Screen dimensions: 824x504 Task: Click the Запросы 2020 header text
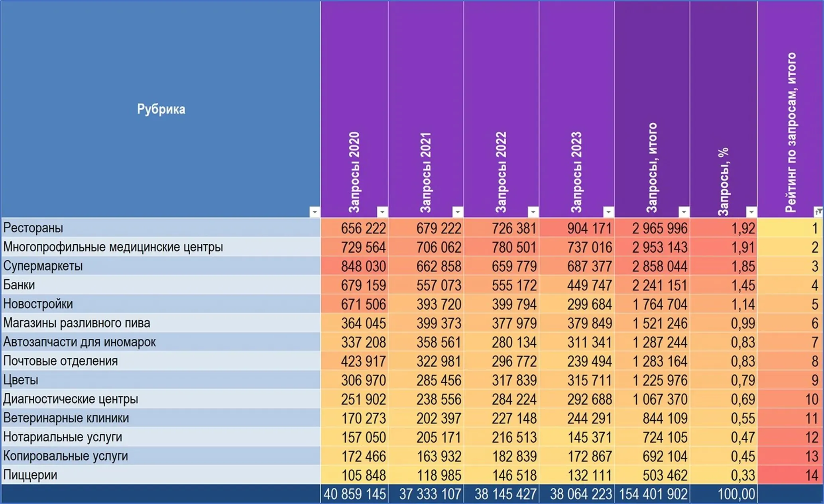coord(354,173)
